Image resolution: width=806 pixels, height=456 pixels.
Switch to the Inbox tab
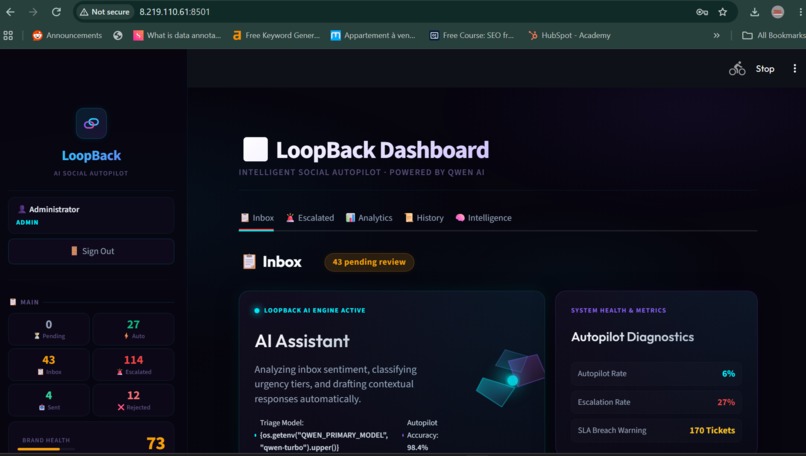[257, 218]
